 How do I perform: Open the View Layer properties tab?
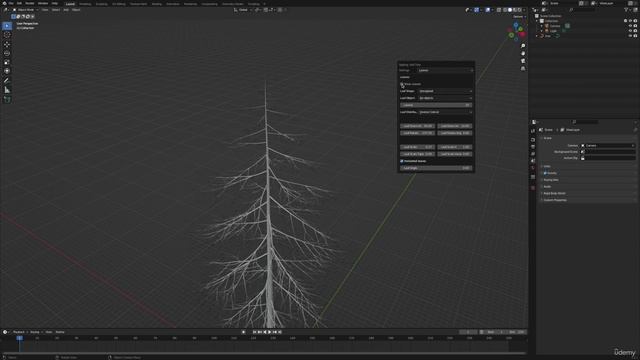pyautogui.click(x=533, y=154)
